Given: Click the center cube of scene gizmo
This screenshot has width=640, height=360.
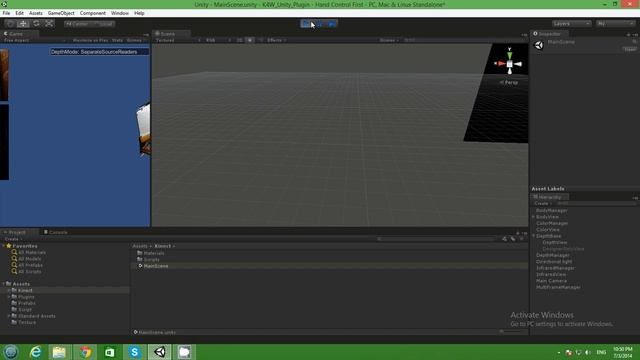Looking at the screenshot, I should click(509, 64).
